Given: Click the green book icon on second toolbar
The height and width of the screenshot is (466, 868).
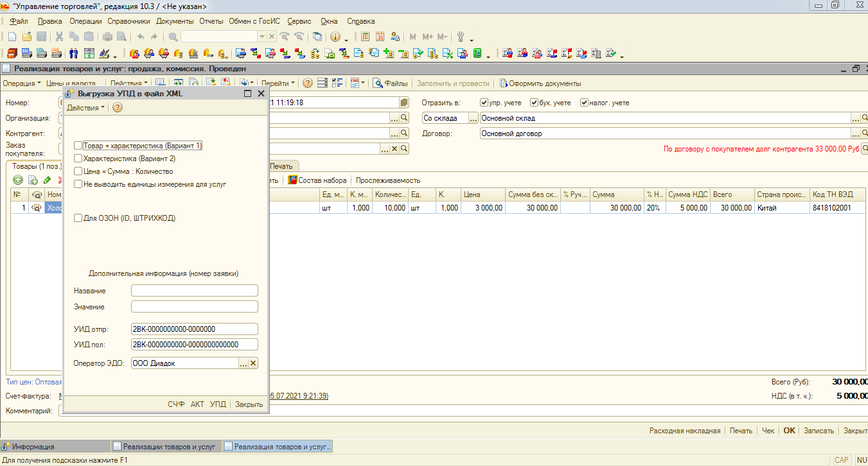Looking at the screenshot, I should point(477,53).
